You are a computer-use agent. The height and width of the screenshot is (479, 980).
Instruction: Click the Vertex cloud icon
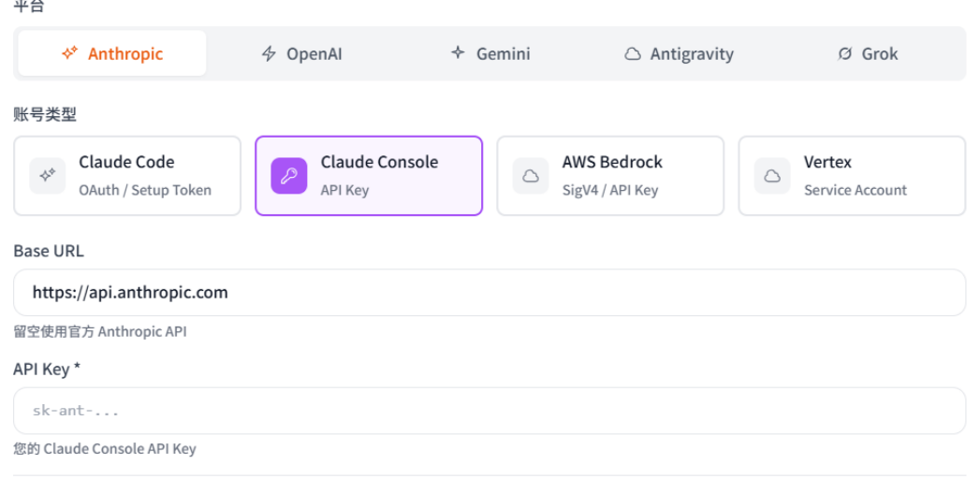[772, 176]
